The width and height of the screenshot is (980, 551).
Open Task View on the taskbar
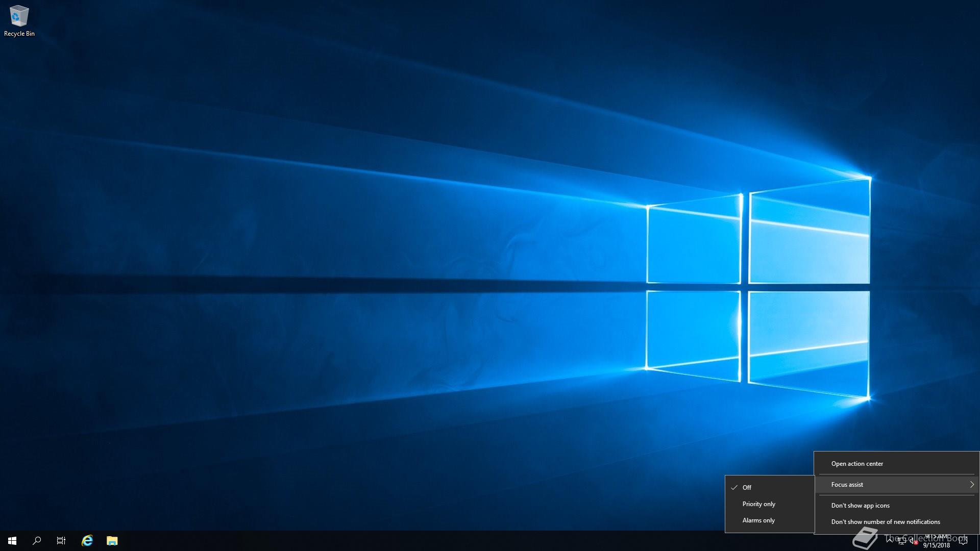(x=61, y=541)
